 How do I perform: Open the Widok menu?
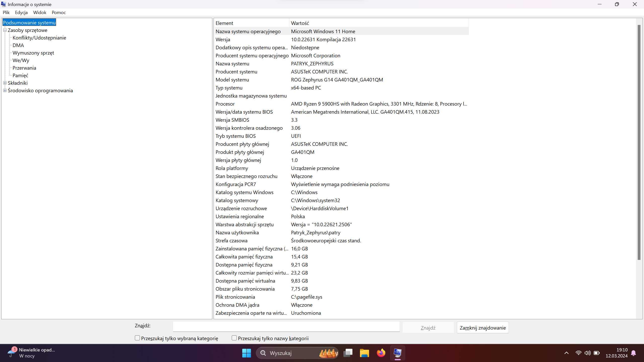coord(40,12)
